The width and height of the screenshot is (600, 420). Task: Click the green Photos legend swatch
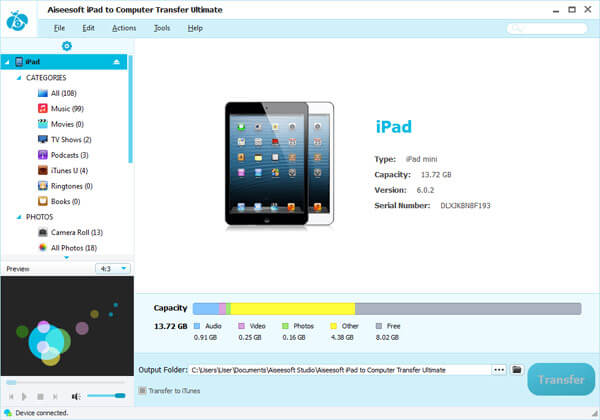[285, 326]
